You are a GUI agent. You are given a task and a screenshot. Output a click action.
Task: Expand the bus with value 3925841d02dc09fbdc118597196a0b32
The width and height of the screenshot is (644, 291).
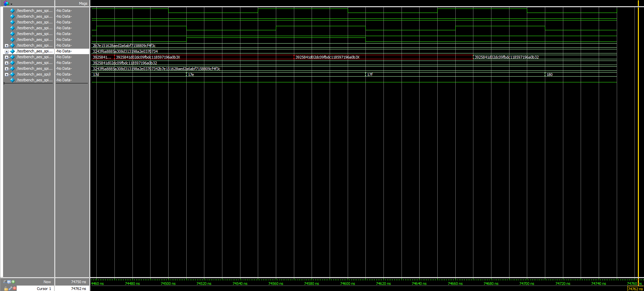(x=6, y=63)
